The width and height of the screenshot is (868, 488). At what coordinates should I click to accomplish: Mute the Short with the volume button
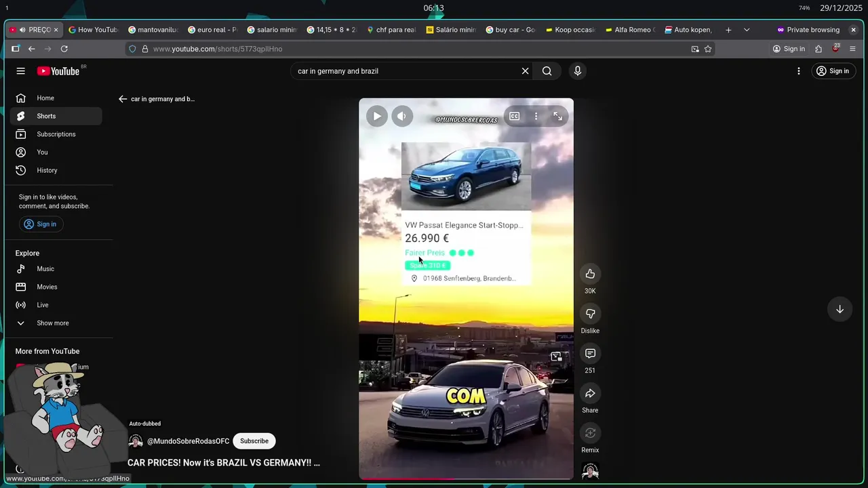pos(401,116)
